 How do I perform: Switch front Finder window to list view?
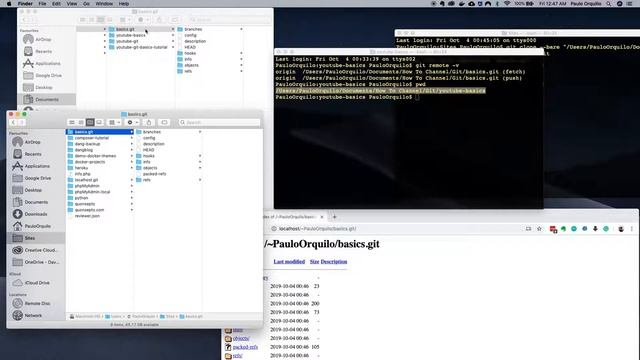coord(81,122)
